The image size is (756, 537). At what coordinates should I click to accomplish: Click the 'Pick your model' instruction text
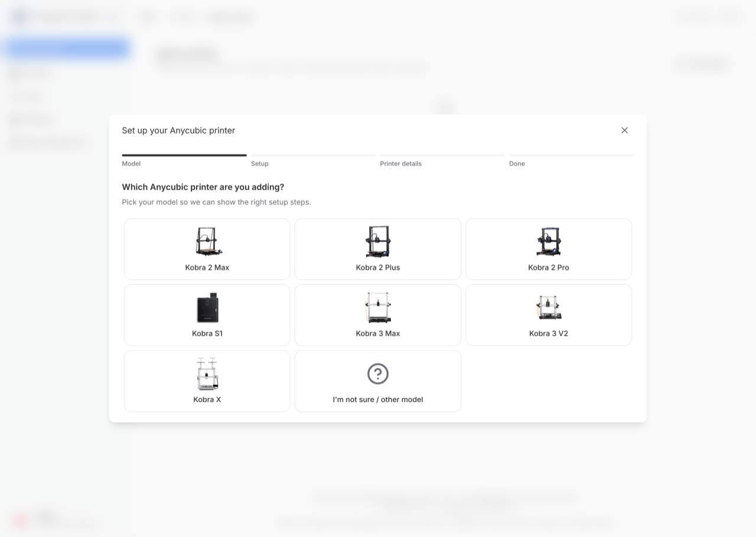coord(216,202)
